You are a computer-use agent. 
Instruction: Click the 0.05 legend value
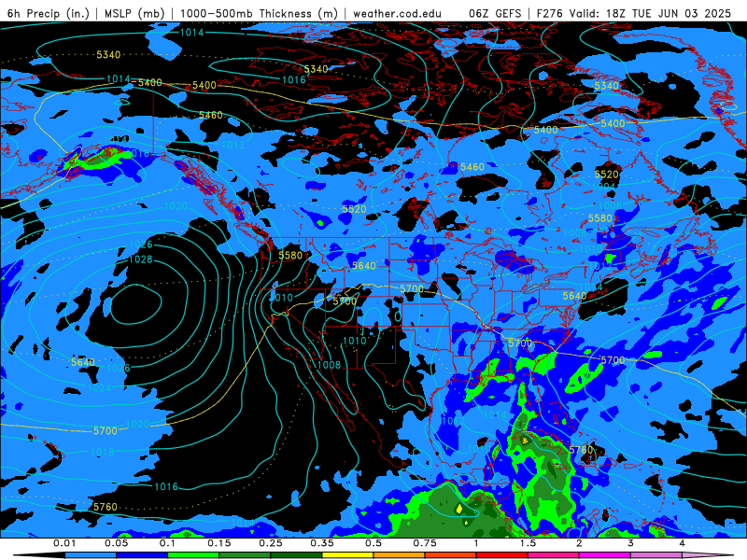click(x=116, y=543)
